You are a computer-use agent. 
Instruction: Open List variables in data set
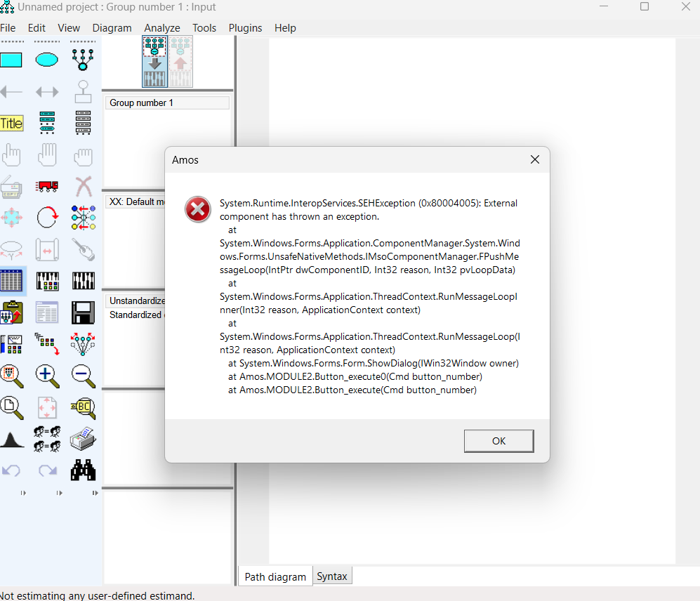83,124
